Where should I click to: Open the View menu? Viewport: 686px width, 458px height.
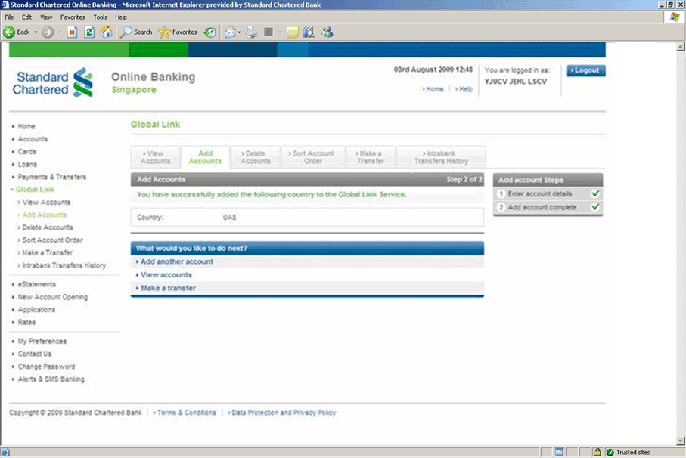click(46, 17)
